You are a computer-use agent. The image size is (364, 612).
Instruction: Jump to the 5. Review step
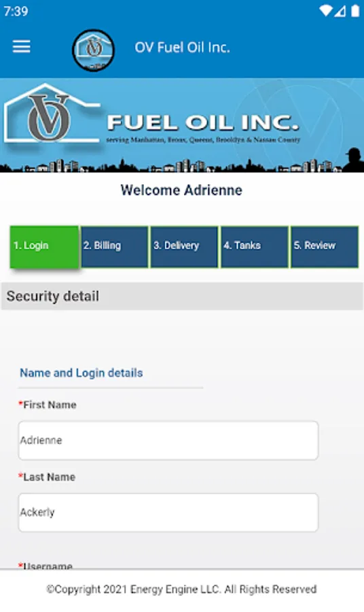325,247
